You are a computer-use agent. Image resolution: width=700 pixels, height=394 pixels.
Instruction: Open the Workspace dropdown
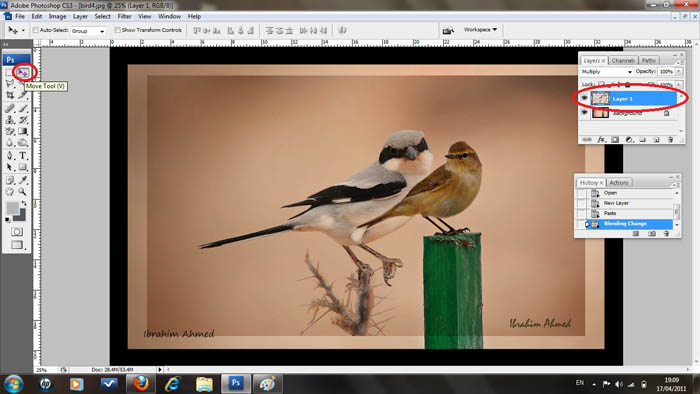[480, 29]
